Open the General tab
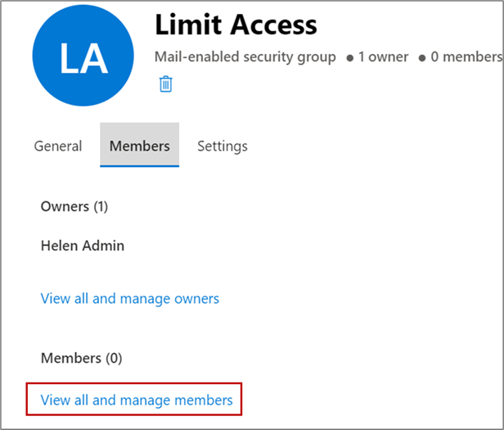 [58, 146]
